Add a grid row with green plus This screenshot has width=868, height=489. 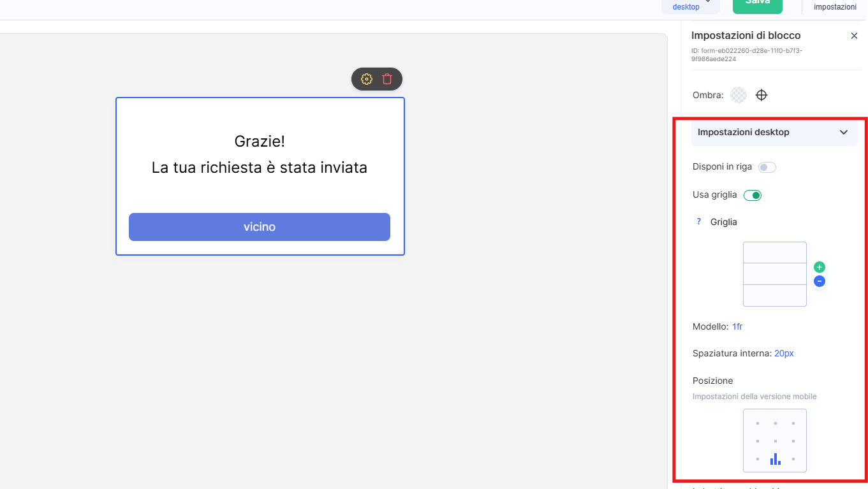(820, 267)
